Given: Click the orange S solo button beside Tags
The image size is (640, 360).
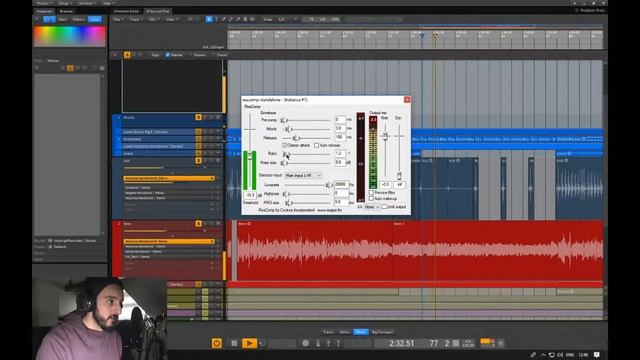Looking at the screenshot, I should click(127, 55).
